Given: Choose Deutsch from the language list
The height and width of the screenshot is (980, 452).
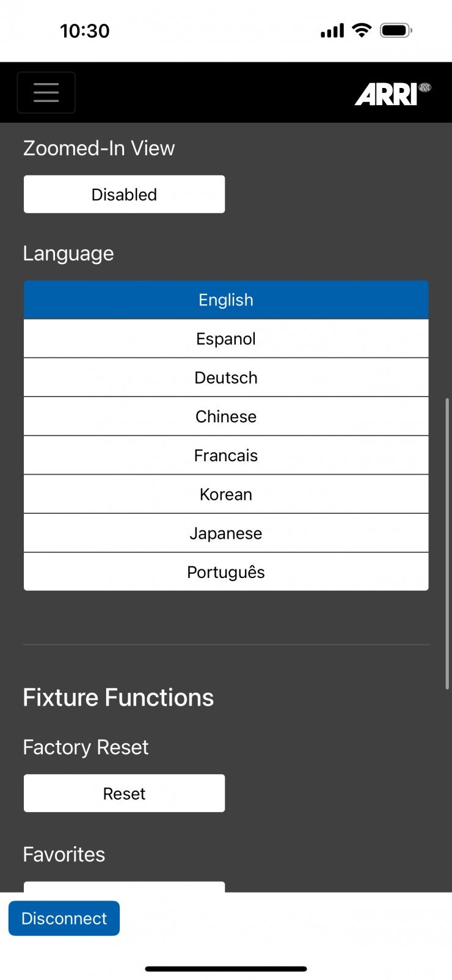Looking at the screenshot, I should [x=226, y=378].
